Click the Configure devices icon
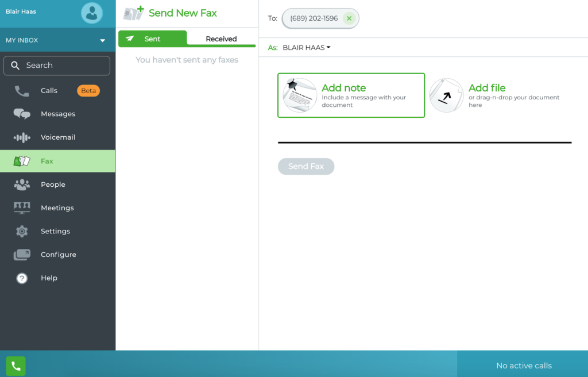 pos(22,255)
